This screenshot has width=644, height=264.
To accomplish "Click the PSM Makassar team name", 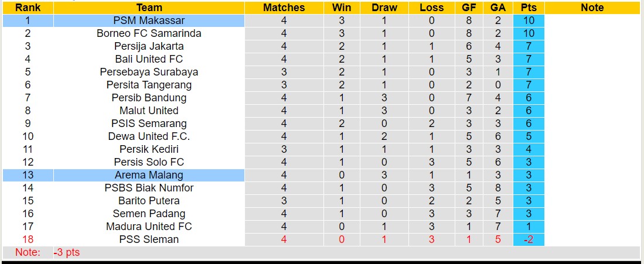I will [x=149, y=20].
